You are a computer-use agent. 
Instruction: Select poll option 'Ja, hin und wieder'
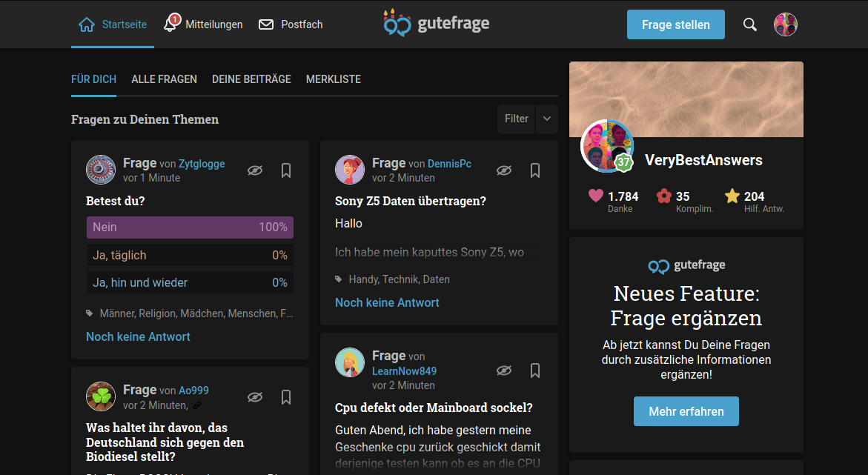click(190, 282)
